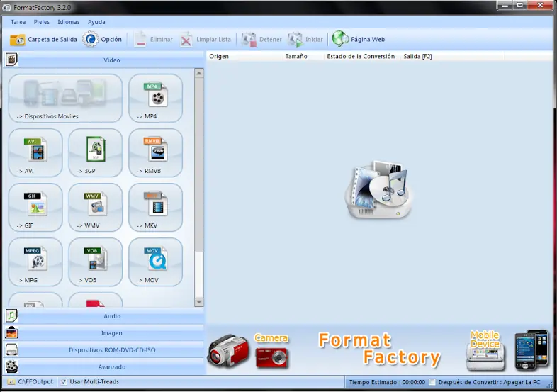This screenshot has width=557, height=392.
Task: Click the Salida [F2] column header
Action: (453, 56)
